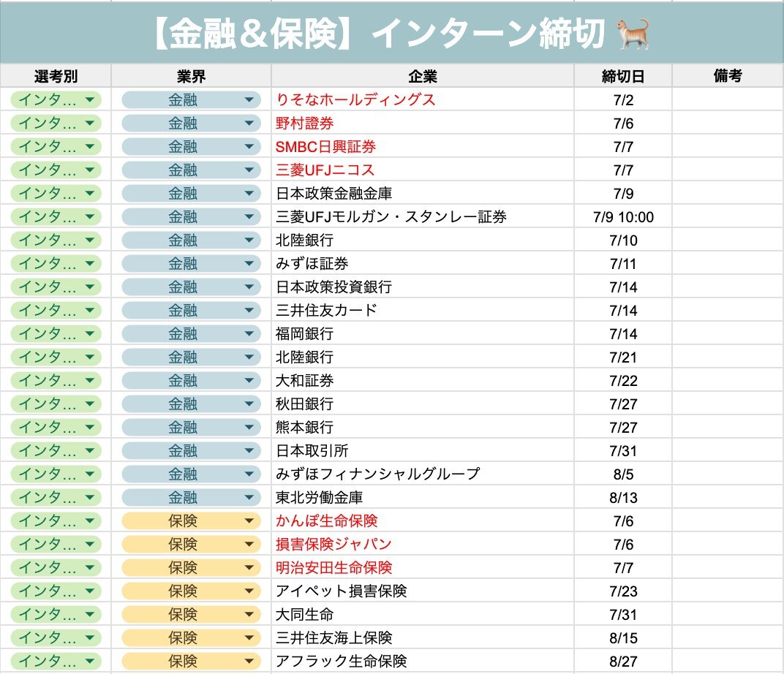Open 保険 dropdown beside 大同生命
Image resolution: width=784 pixels, height=674 pixels.
[191, 614]
